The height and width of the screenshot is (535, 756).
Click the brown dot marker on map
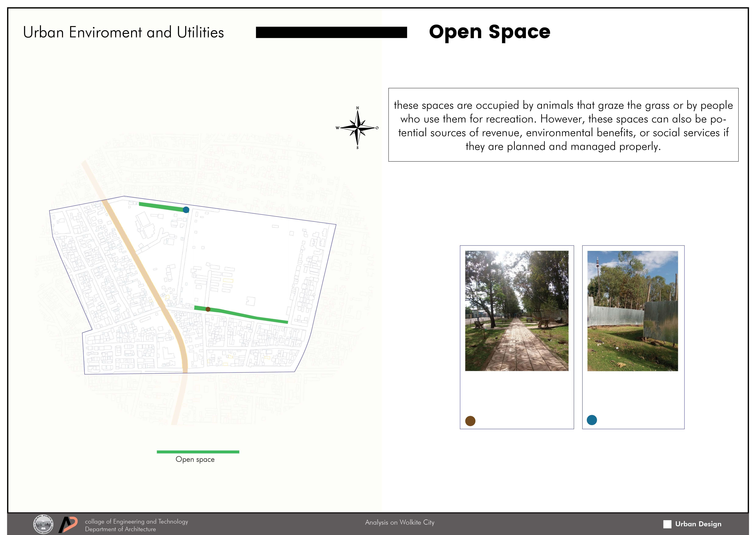click(208, 309)
